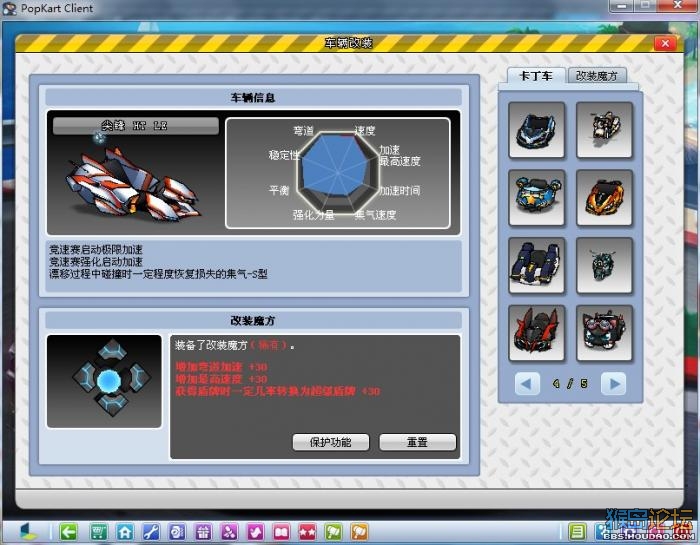The image size is (700, 545).
Task: Select the blue sports kart thumbnail
Action: click(x=537, y=130)
